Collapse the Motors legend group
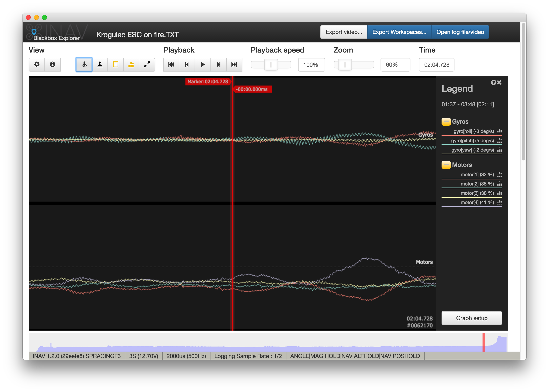The image size is (549, 392). 446,165
